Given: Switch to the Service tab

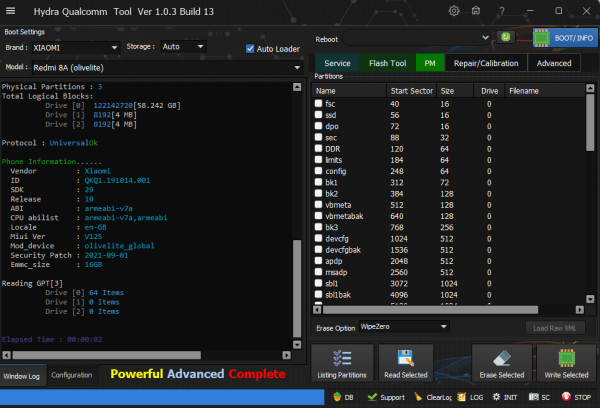Looking at the screenshot, I should [337, 63].
